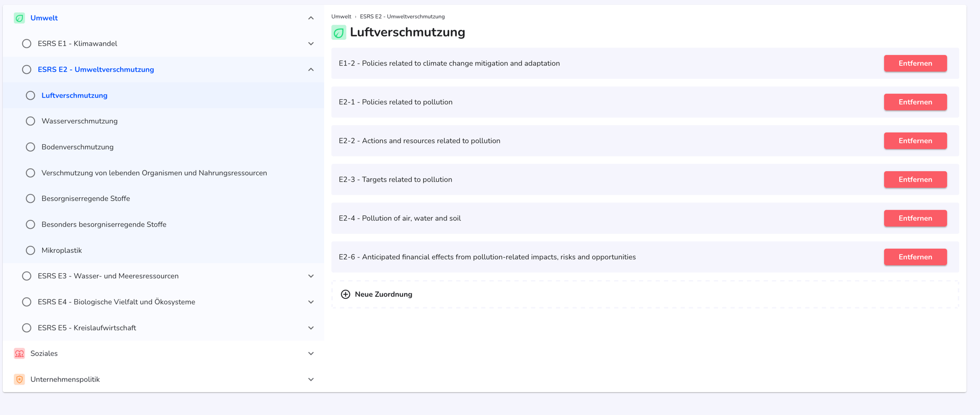Remove E1-2 climate change policies mapping
This screenshot has height=415, width=980.
pos(915,64)
